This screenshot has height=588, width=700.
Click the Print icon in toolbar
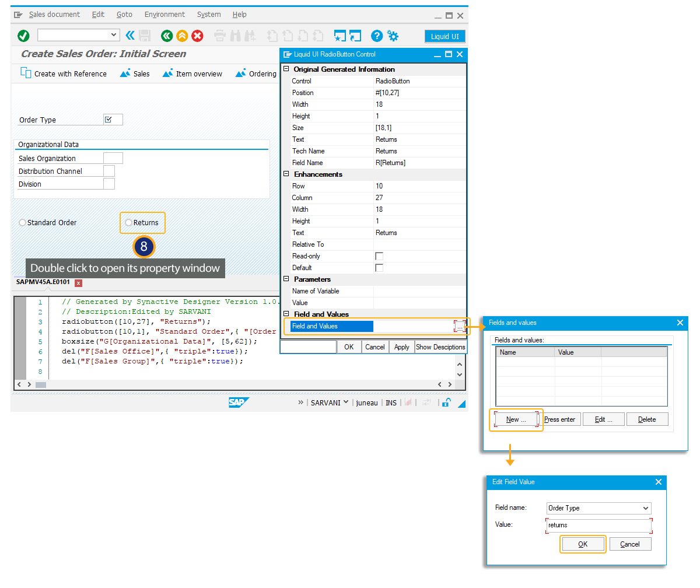pos(220,36)
